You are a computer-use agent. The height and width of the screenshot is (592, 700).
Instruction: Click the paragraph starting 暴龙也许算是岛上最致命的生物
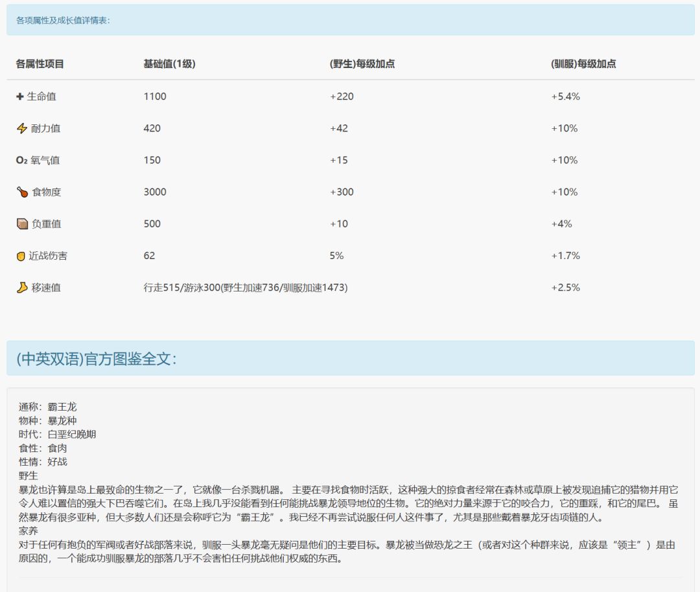[x=348, y=504]
